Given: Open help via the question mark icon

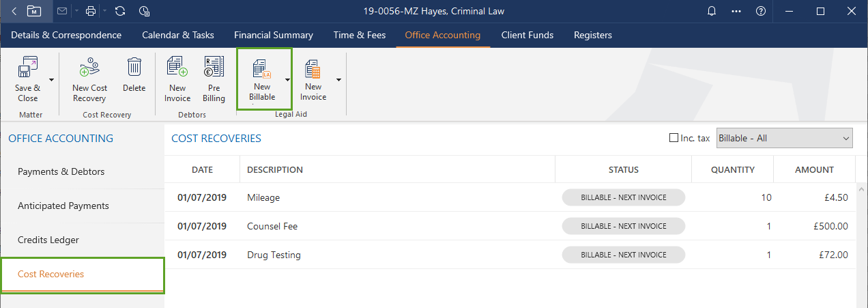Looking at the screenshot, I should [760, 11].
